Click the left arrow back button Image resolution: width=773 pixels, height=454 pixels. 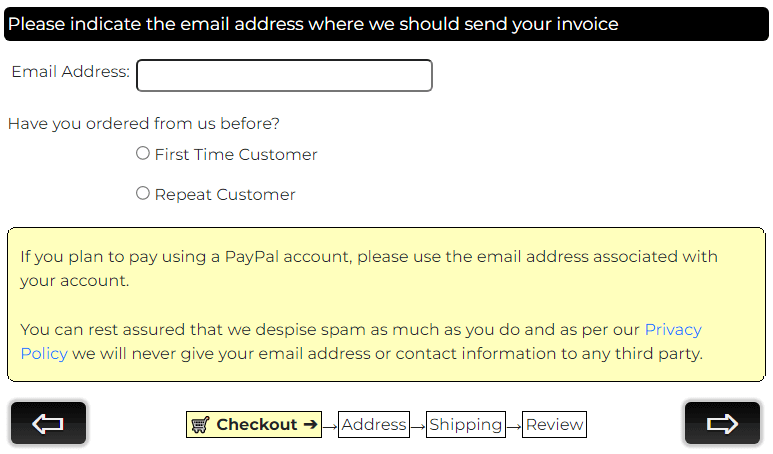tap(48, 423)
